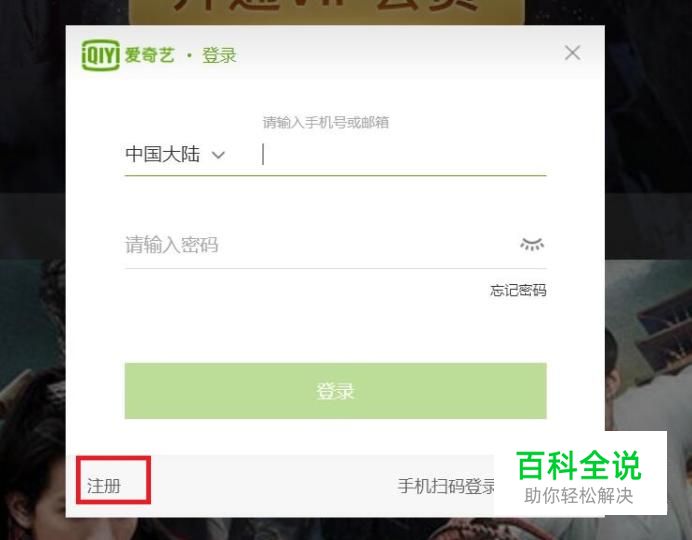Click the gold VIP banner above the dialog
The image size is (692, 540).
pyautogui.click(x=327, y=12)
